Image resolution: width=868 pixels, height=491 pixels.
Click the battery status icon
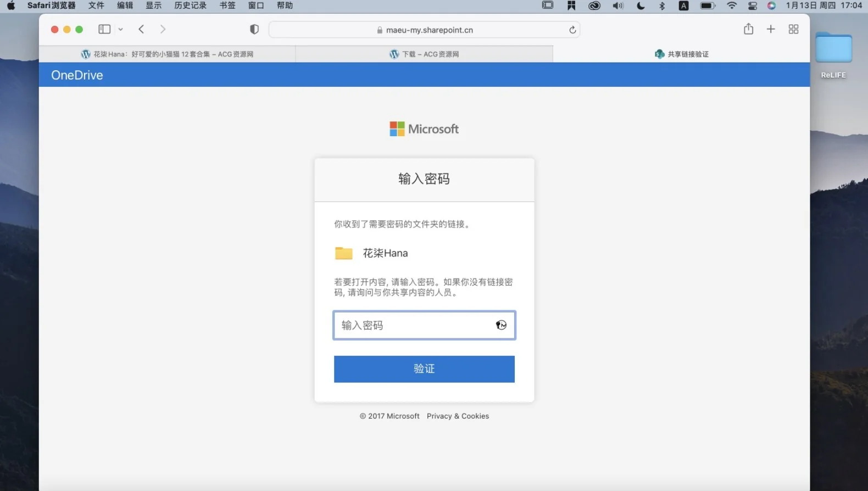(x=708, y=5)
